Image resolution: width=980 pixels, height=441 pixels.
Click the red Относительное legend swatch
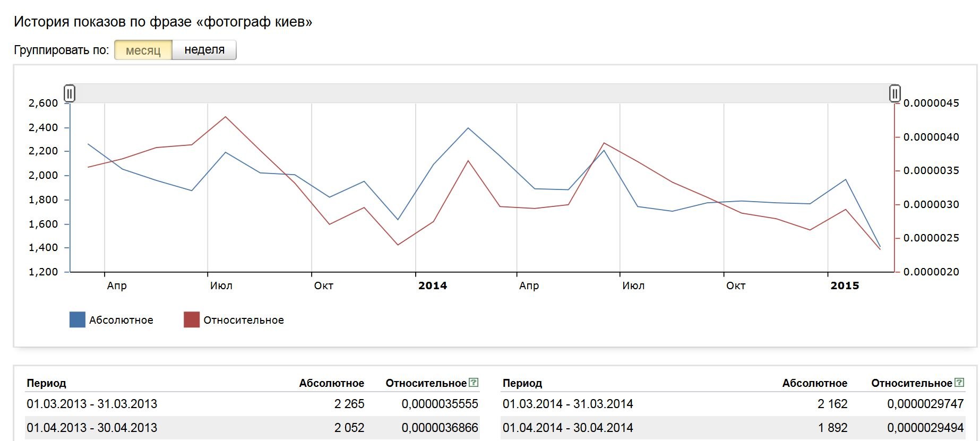point(191,319)
